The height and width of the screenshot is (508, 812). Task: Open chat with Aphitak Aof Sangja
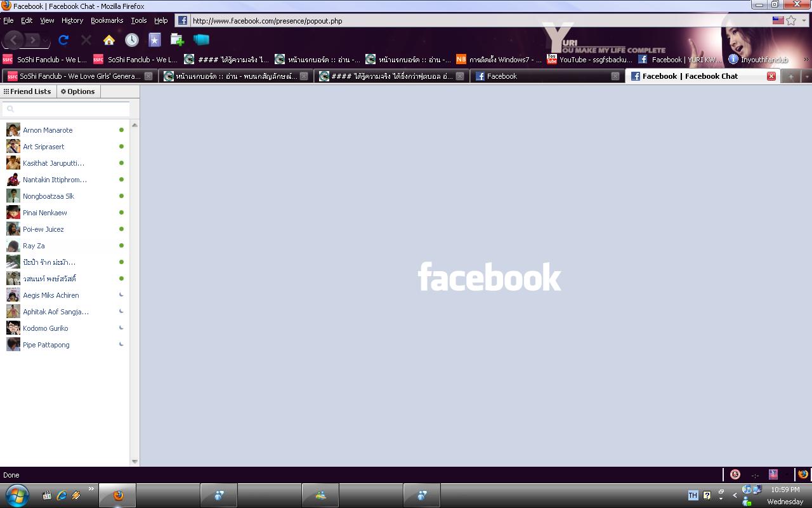[65, 312]
